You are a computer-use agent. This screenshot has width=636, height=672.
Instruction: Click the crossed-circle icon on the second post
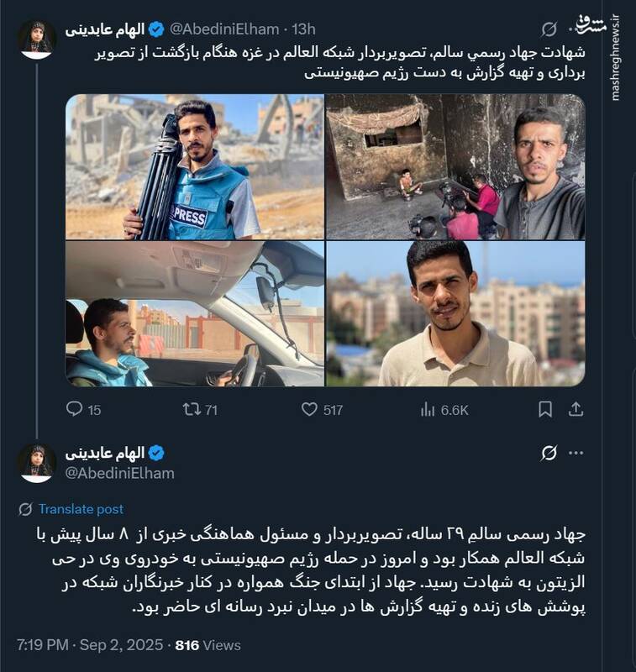548,451
